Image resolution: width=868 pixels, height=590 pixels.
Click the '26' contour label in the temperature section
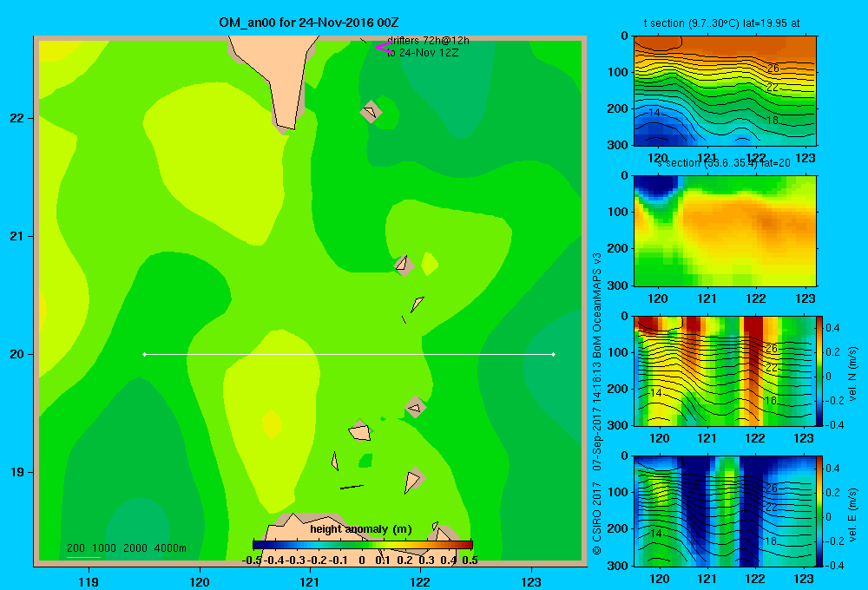[773, 69]
